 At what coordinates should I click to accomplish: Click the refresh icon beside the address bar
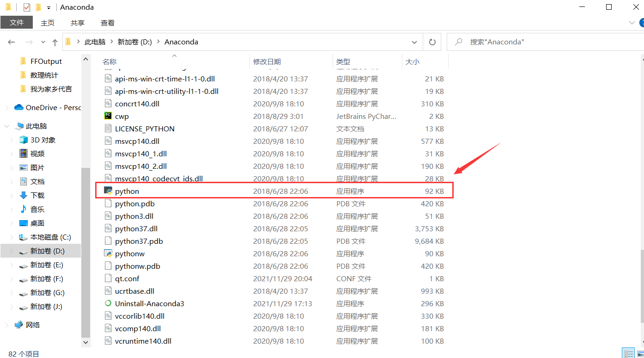[432, 42]
